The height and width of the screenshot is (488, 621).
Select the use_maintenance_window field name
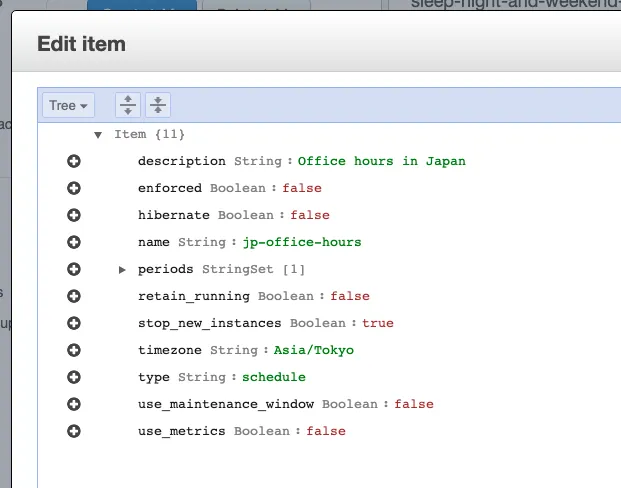[226, 404]
